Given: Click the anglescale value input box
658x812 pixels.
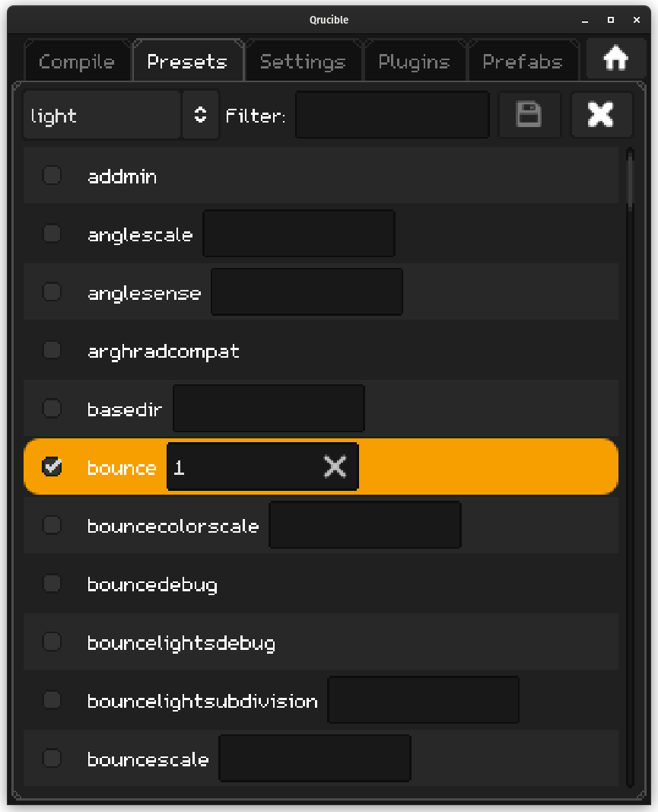Looking at the screenshot, I should tap(298, 234).
